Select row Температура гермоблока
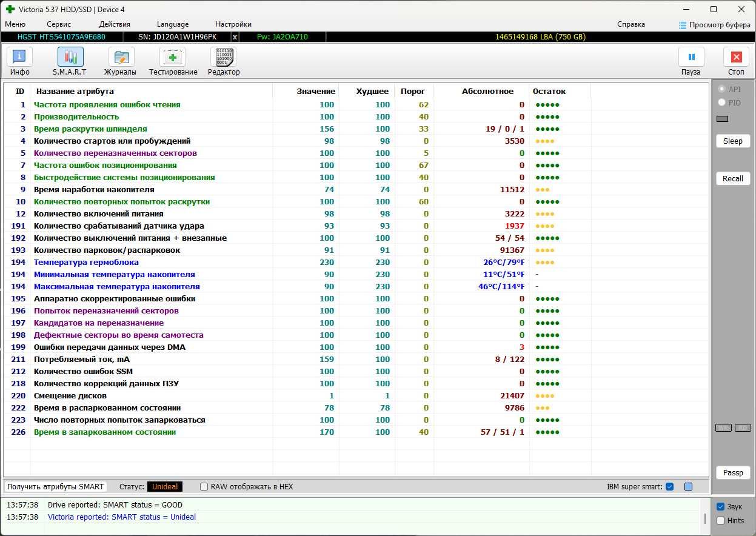The width and height of the screenshot is (756, 536). coord(356,262)
